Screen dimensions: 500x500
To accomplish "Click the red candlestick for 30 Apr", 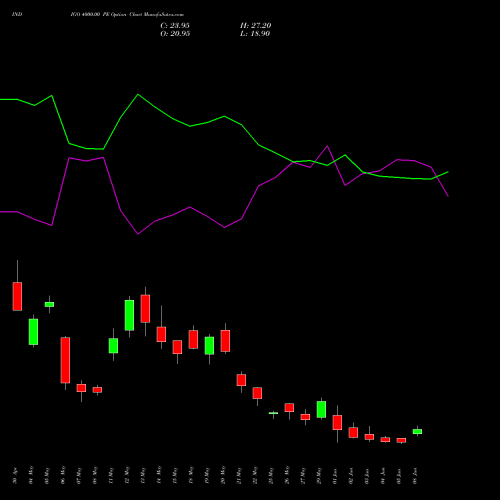I will pos(17,296).
